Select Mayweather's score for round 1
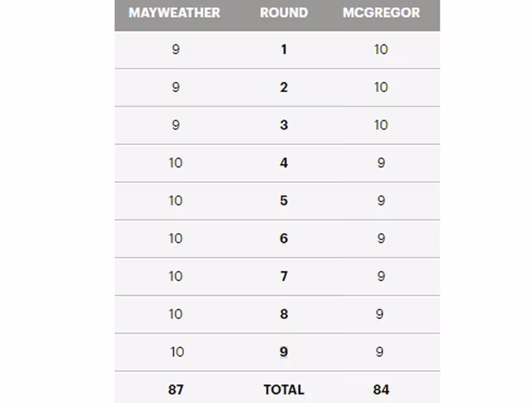 pos(176,50)
